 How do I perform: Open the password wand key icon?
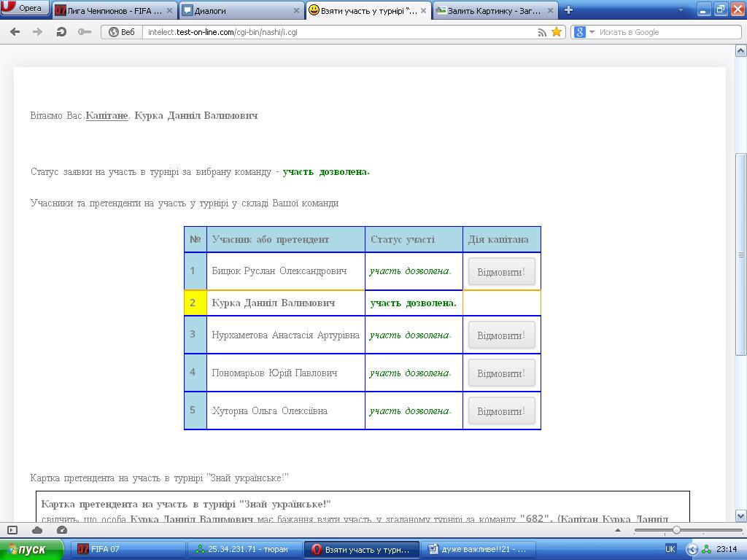click(x=85, y=32)
